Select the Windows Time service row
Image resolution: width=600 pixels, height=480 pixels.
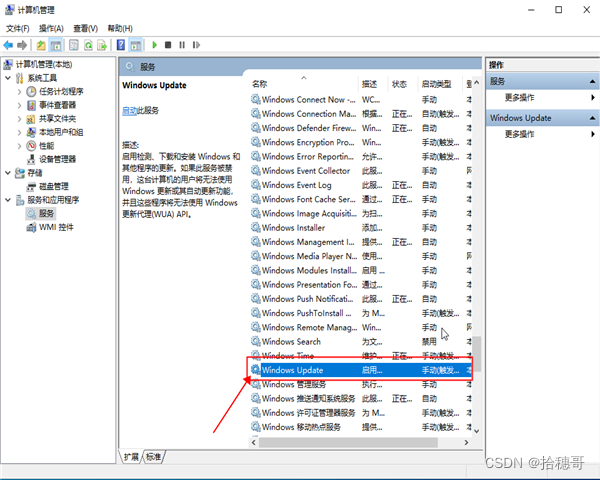361,356
